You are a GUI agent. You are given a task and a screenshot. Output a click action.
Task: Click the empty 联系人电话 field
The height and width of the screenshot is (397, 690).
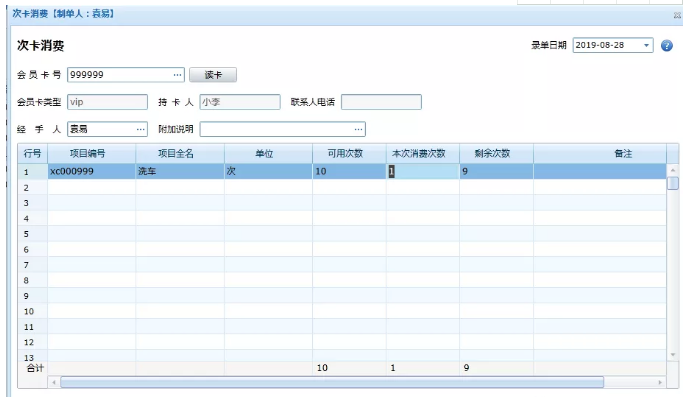coord(381,102)
